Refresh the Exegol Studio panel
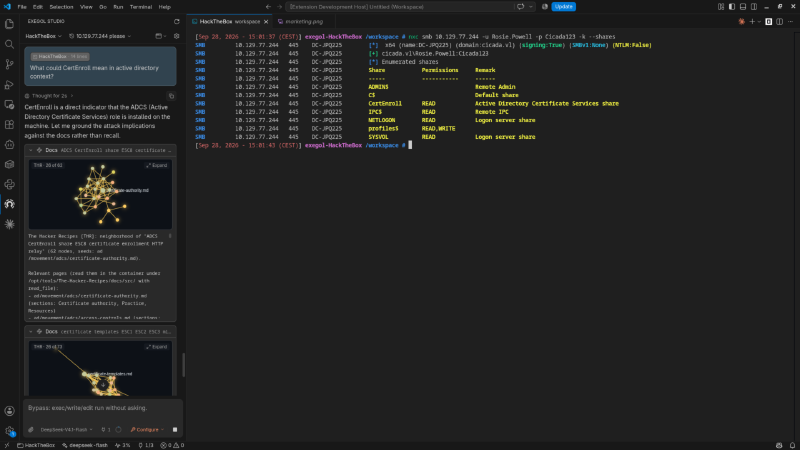Viewport: 800px width, 450px height. coord(177,21)
